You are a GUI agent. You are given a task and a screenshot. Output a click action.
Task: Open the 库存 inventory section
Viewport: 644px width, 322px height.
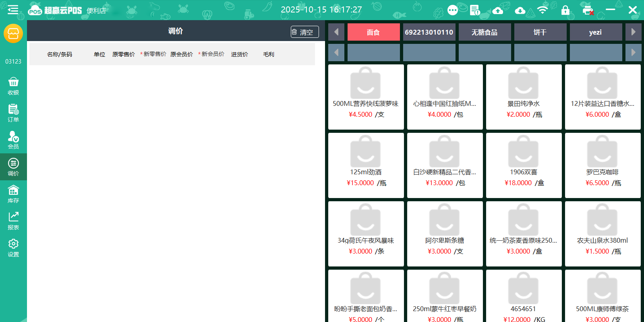[x=13, y=194]
